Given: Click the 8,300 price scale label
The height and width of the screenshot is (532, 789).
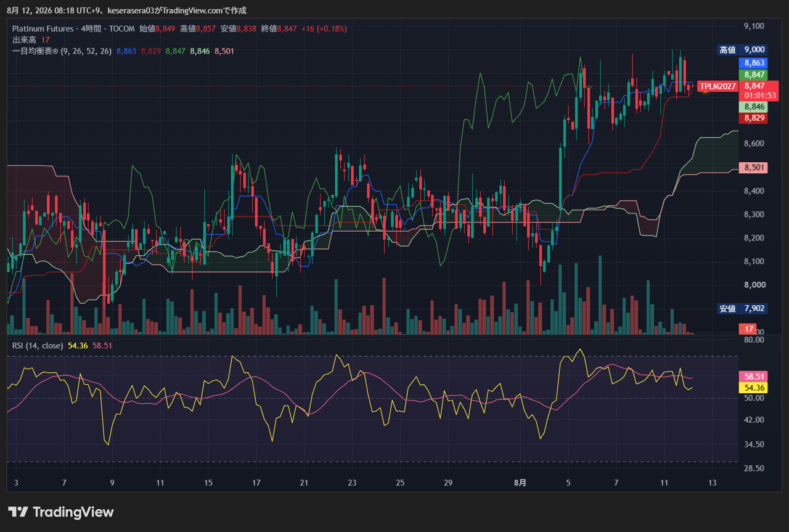Looking at the screenshot, I should (x=754, y=215).
